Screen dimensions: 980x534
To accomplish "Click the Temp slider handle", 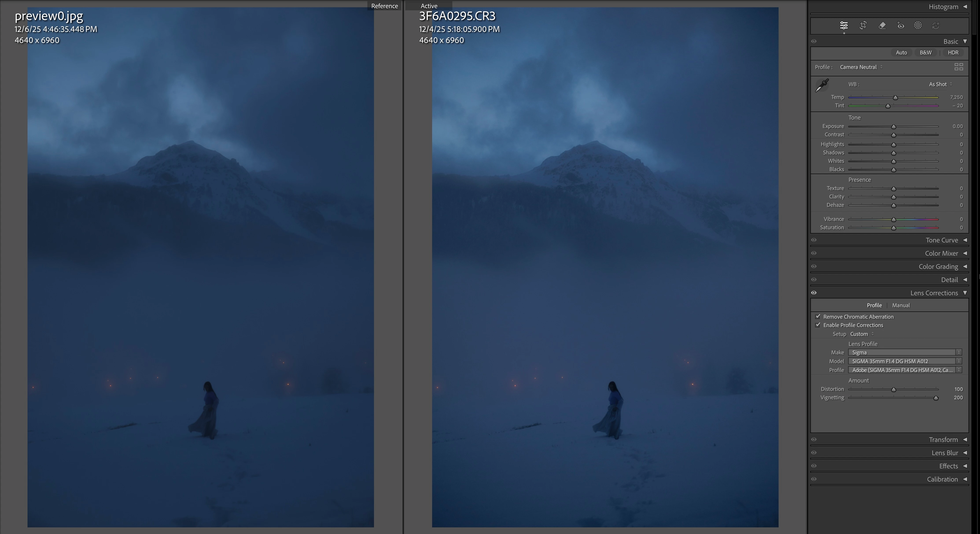I will click(x=895, y=98).
